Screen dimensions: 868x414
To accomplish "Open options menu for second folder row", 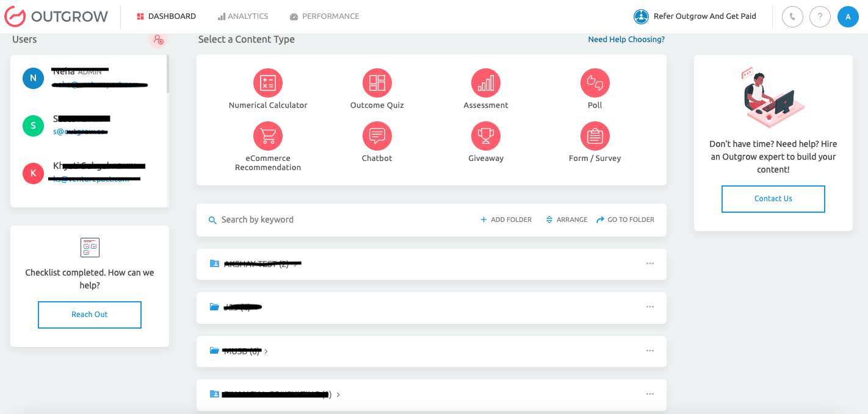I will coord(650,307).
